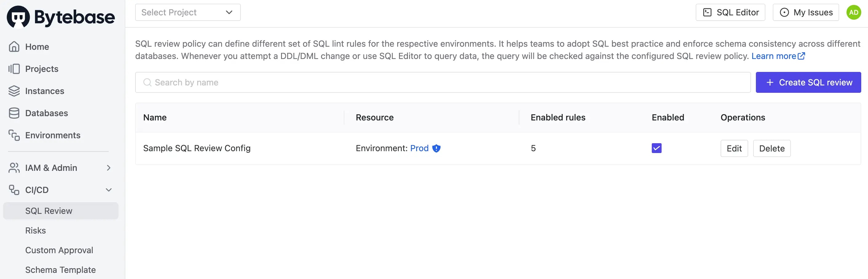The height and width of the screenshot is (279, 868).
Task: Click the Instances sidebar icon
Action: pos(14,91)
